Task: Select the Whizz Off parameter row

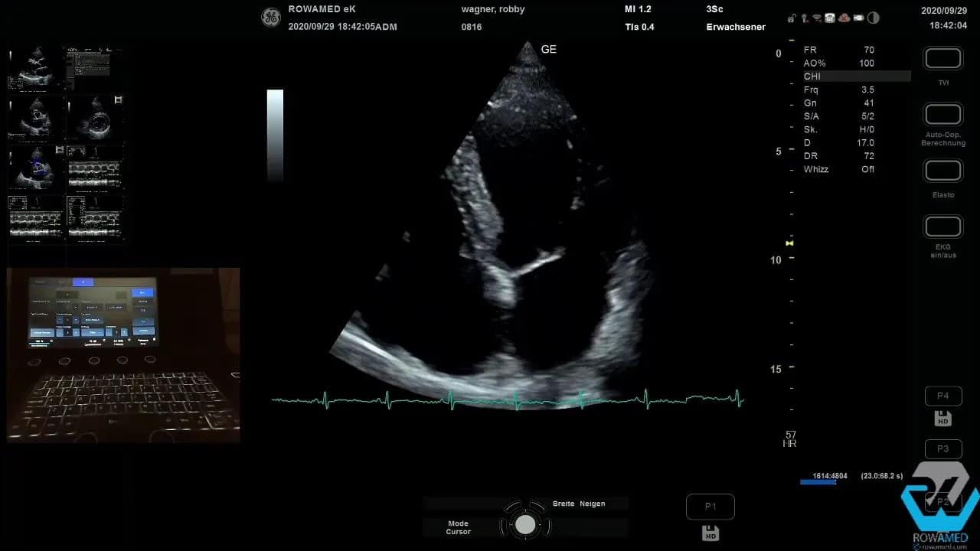Action: pos(838,169)
